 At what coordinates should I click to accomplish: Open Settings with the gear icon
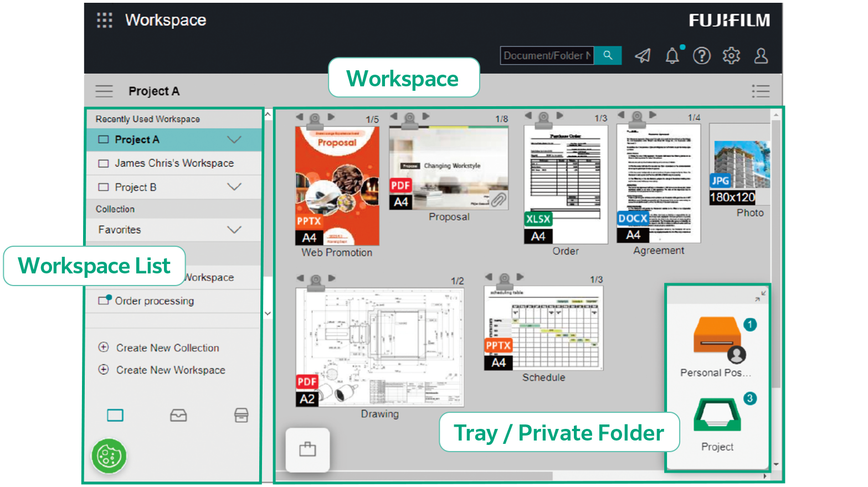click(x=731, y=55)
